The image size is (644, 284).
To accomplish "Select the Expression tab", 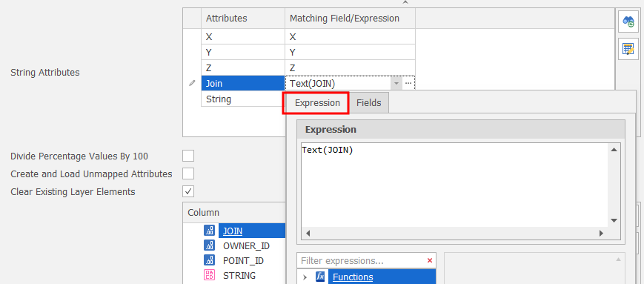I will (x=317, y=103).
